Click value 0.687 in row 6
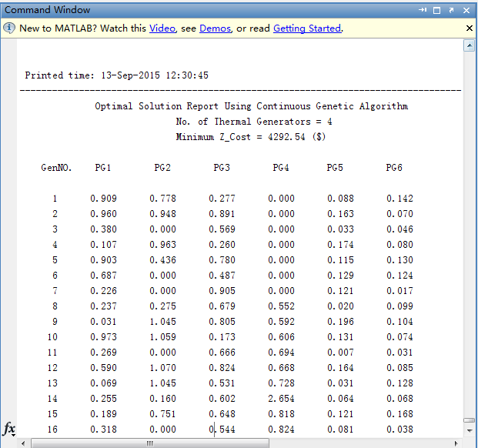Viewport: 478px width, 448px height. [103, 276]
